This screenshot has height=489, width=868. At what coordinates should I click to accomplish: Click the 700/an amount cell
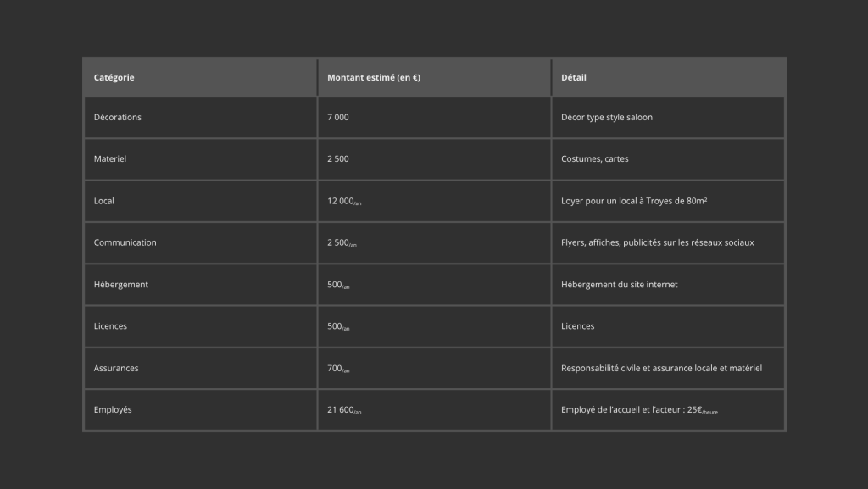click(x=338, y=368)
